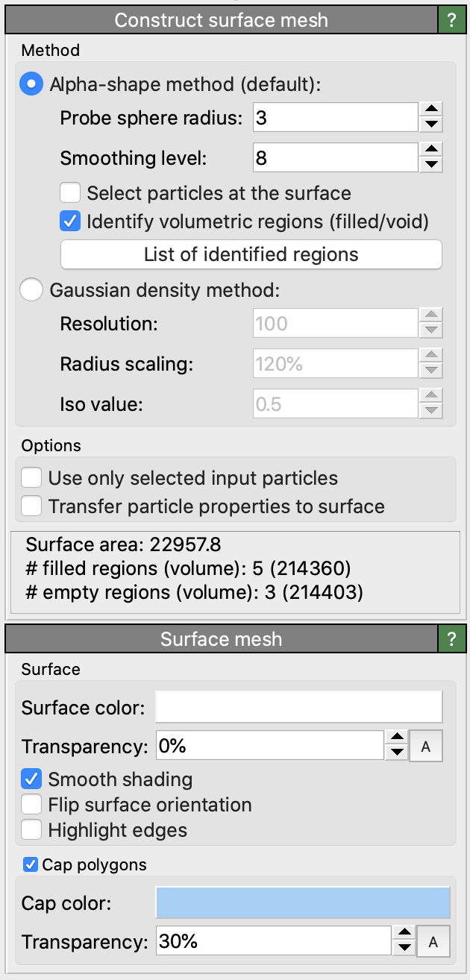
Task: Uncheck the Cap polygons option
Action: pos(31,865)
